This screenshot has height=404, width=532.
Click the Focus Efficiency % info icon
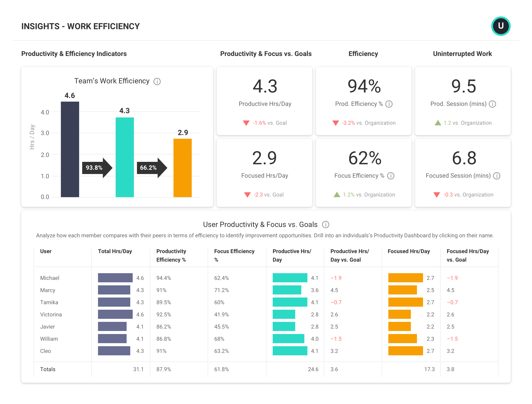(x=391, y=176)
